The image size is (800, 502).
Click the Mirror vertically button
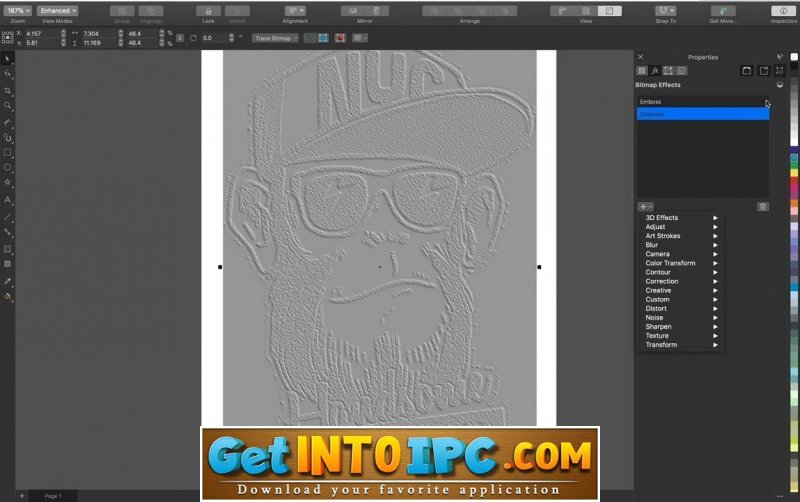(x=377, y=11)
